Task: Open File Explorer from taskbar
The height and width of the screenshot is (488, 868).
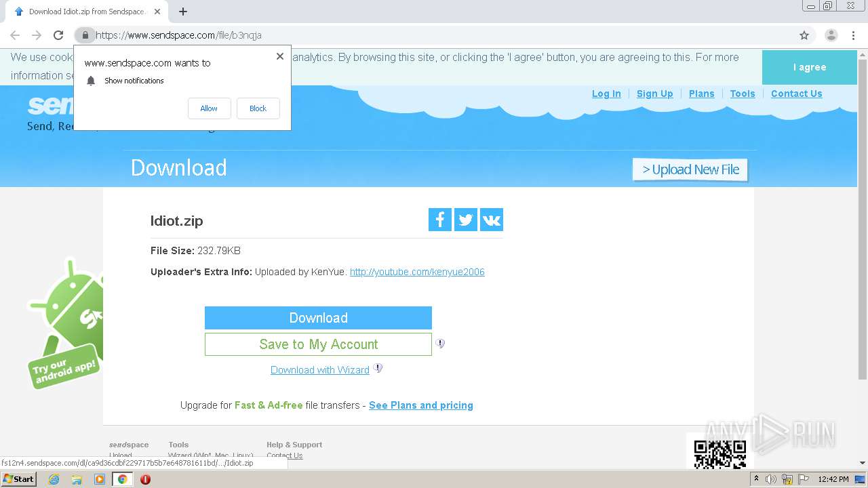Action: pos(77,479)
